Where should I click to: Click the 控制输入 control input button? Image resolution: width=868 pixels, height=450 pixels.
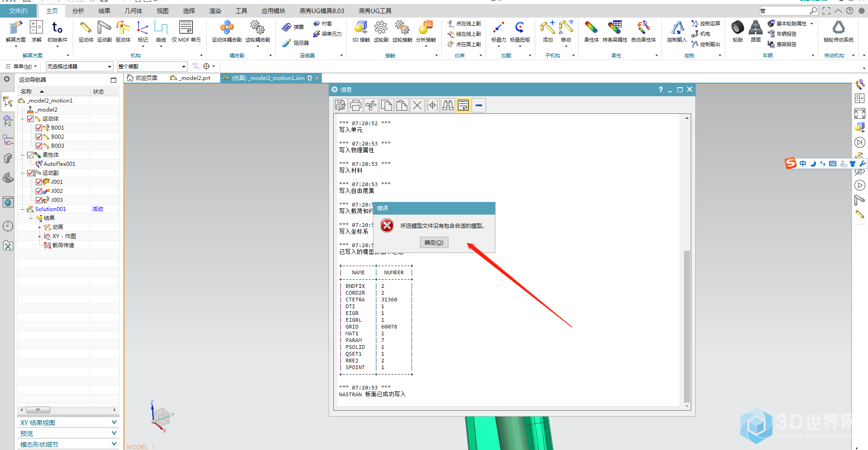677,32
